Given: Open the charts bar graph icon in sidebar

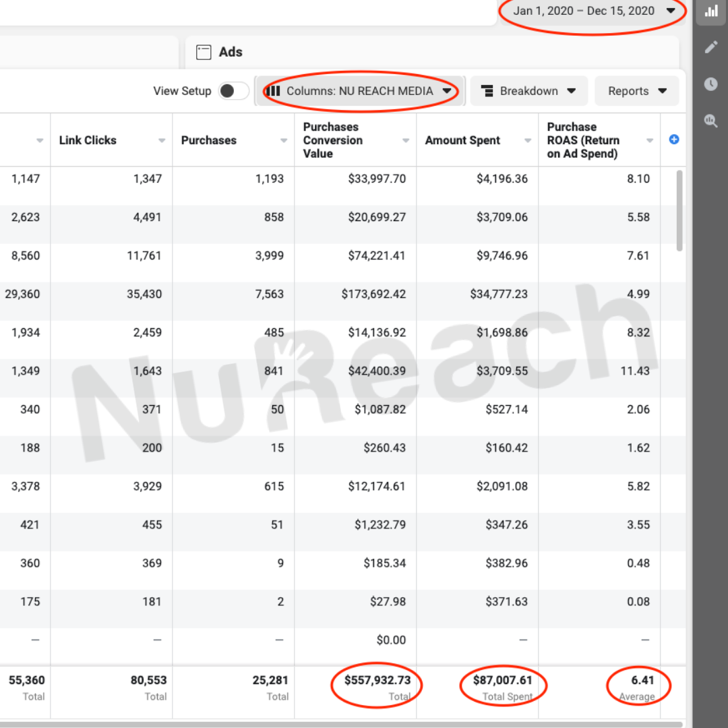Looking at the screenshot, I should 710,11.
